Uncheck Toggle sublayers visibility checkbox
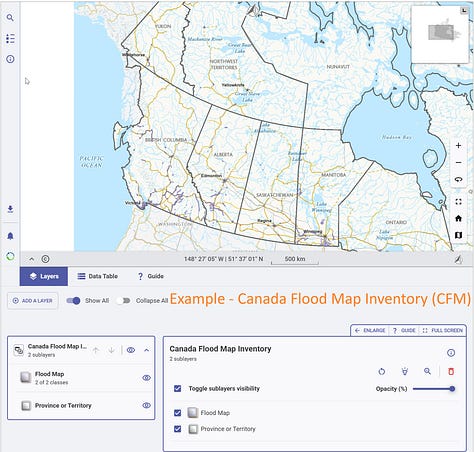The height and width of the screenshot is (452, 474). coord(178,389)
